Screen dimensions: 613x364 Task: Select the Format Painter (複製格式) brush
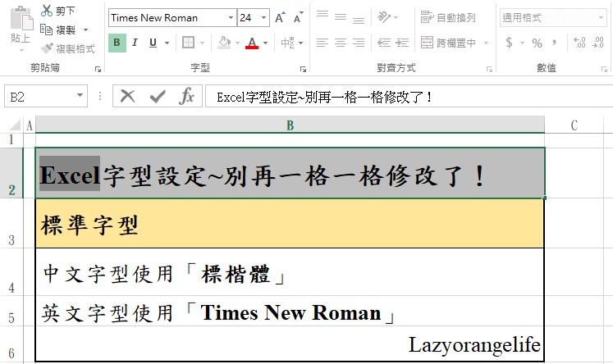pyautogui.click(x=47, y=48)
